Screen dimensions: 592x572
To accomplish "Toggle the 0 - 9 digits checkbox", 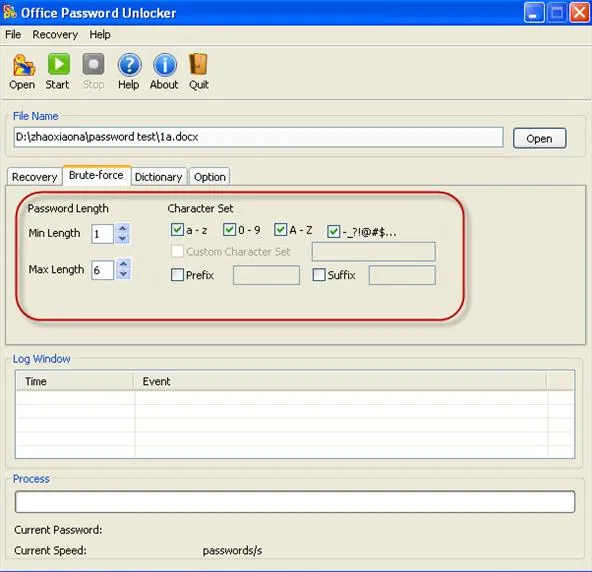I will (229, 230).
